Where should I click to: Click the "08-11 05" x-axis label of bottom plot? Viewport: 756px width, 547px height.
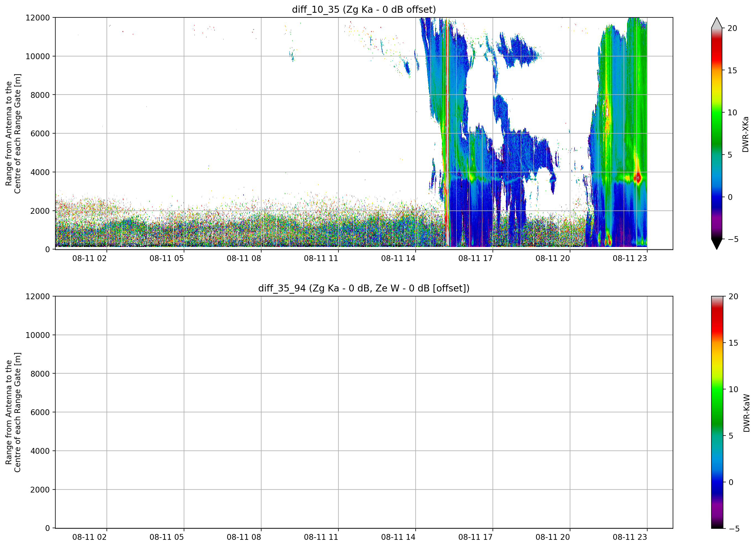pyautogui.click(x=167, y=537)
